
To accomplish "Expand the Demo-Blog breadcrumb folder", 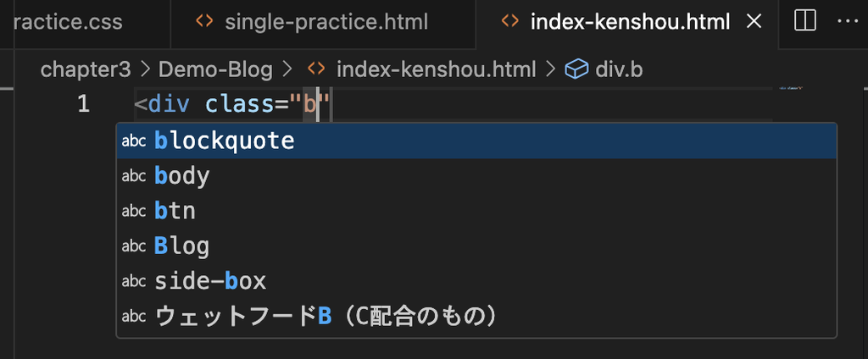I will pos(215,69).
